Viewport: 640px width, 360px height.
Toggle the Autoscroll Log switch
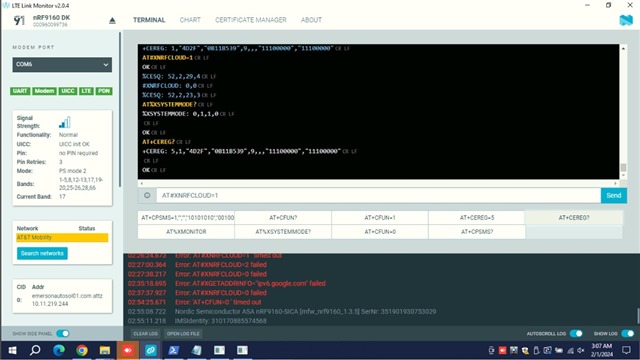tap(576, 333)
